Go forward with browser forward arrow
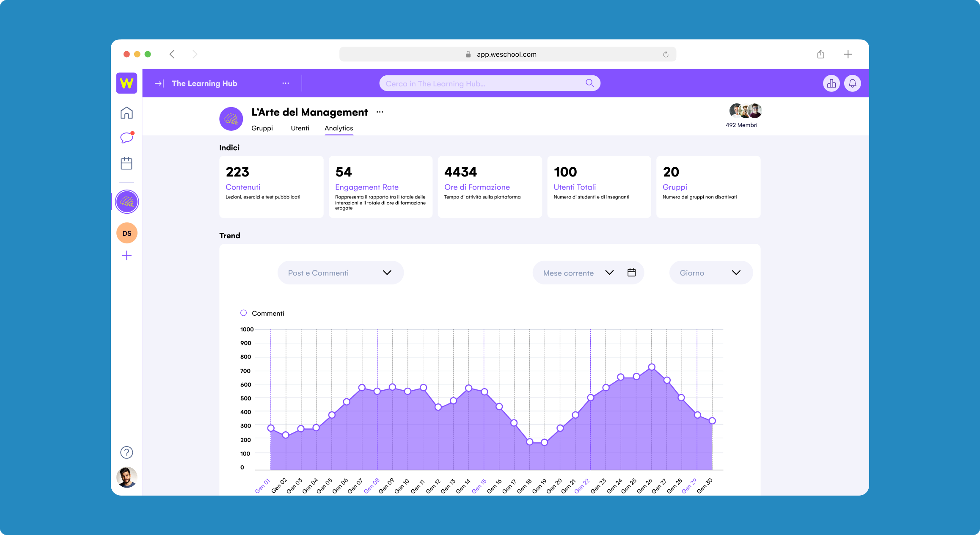 tap(195, 54)
